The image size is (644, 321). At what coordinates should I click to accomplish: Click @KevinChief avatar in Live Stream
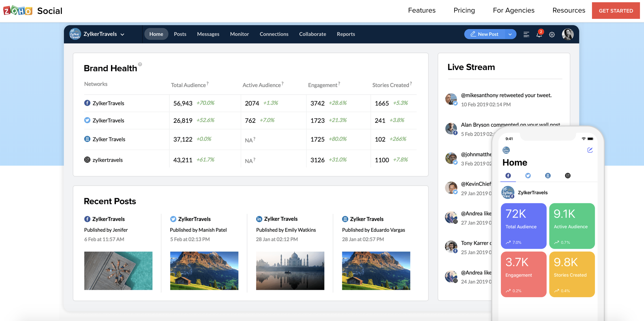pyautogui.click(x=451, y=188)
